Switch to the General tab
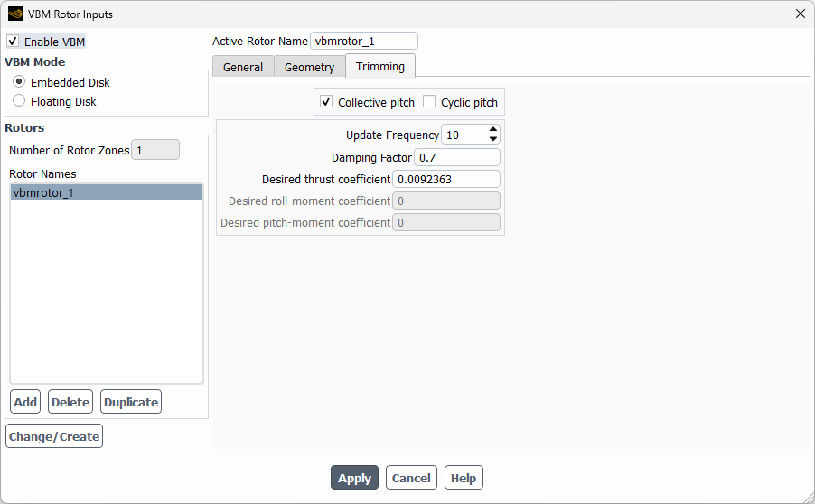The image size is (815, 504). [x=243, y=67]
